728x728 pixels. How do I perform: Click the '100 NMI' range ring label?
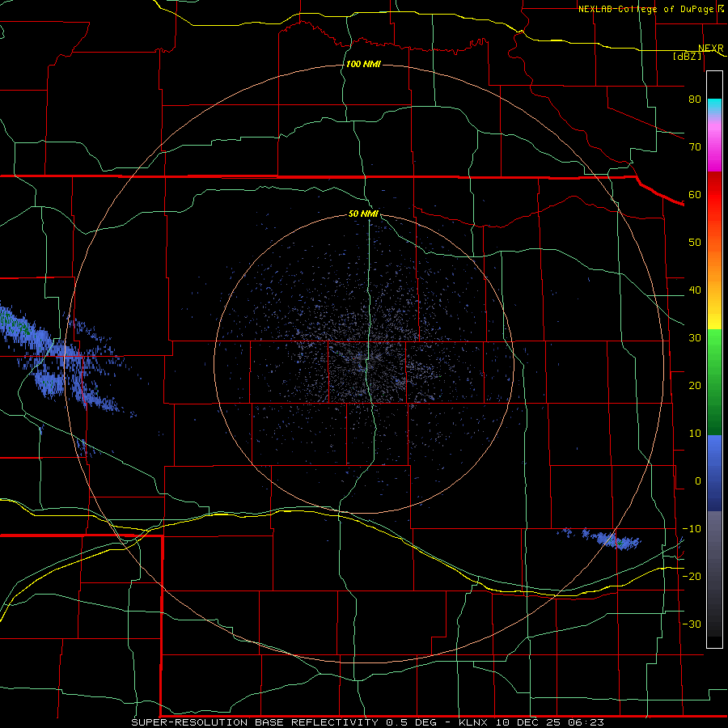pyautogui.click(x=363, y=64)
